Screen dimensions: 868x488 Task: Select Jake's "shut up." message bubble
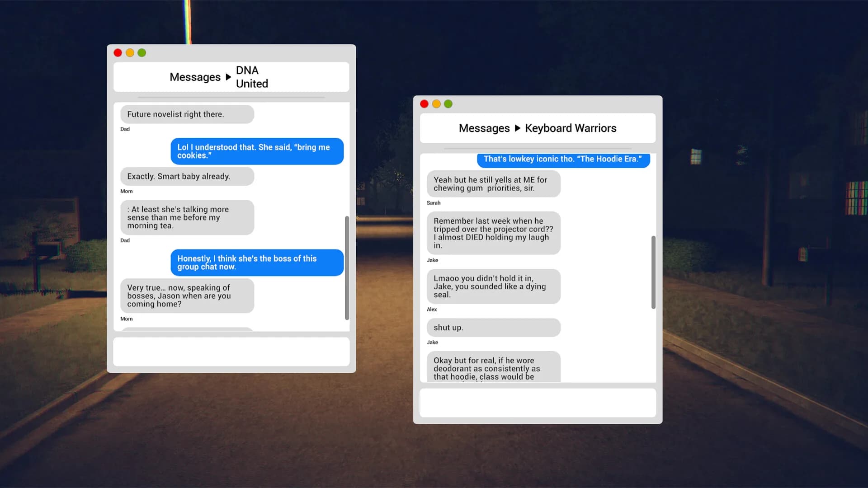pyautogui.click(x=494, y=328)
